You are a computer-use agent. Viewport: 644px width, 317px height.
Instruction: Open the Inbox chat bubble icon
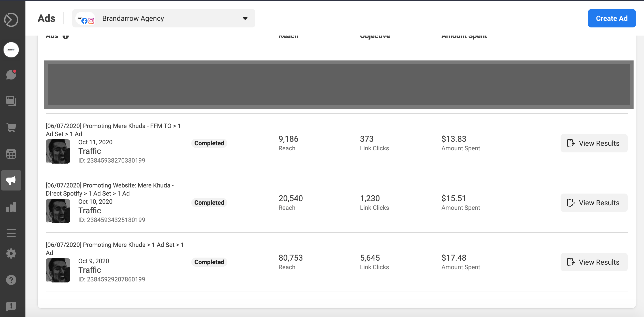point(11,75)
